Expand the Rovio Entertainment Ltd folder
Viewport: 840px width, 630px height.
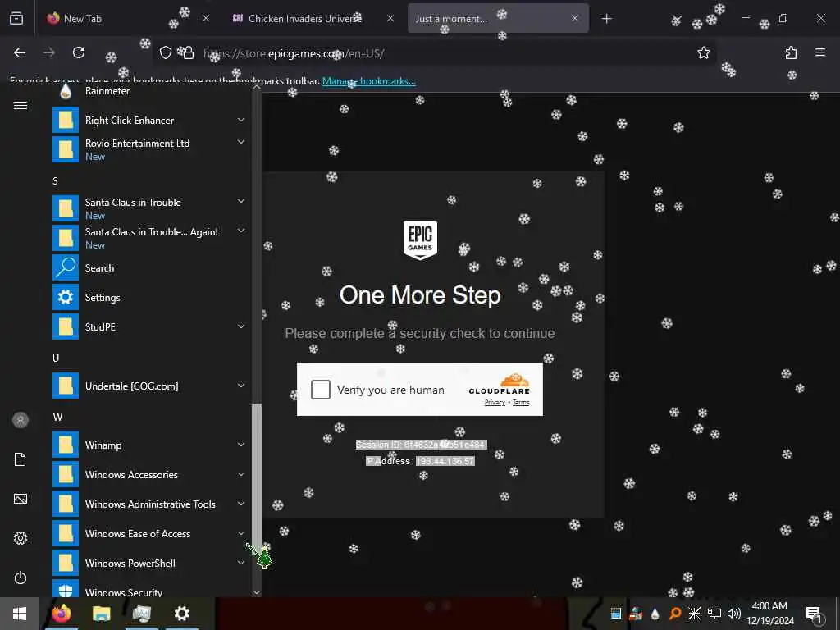pyautogui.click(x=241, y=142)
